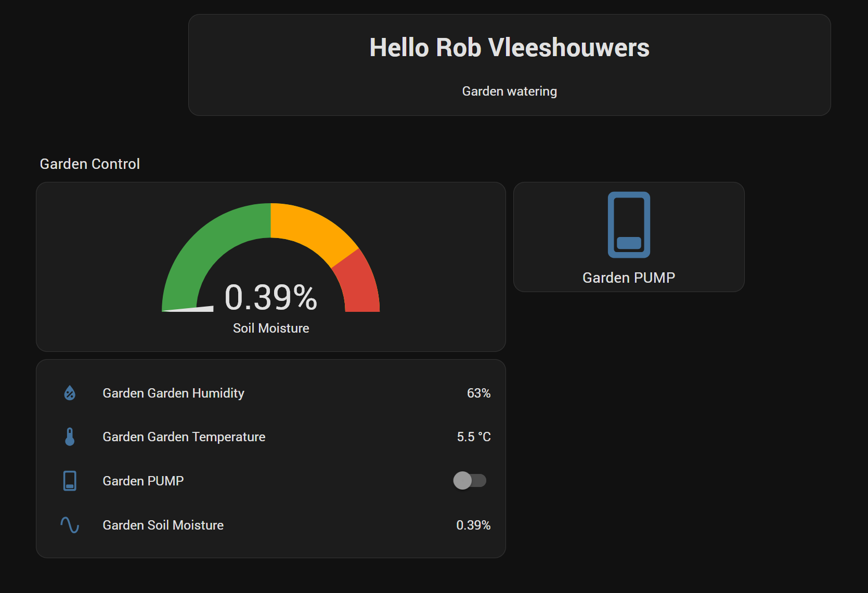868x593 pixels.
Task: Open Garden Garden Humidity entity details
Action: [173, 393]
